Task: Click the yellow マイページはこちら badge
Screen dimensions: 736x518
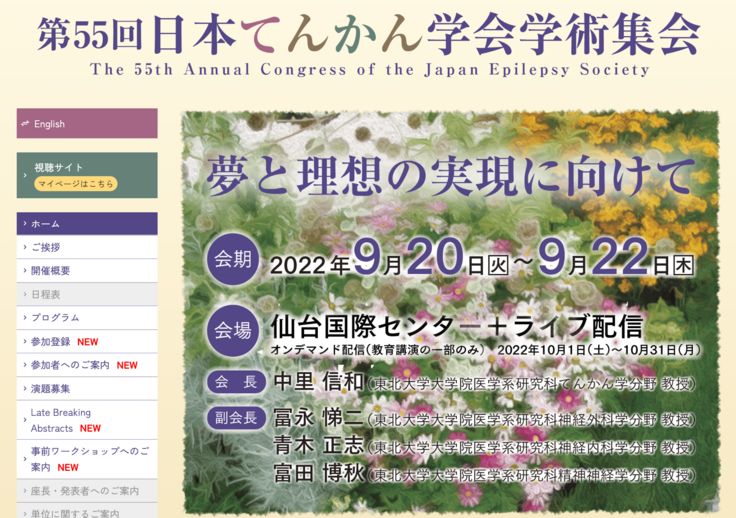Action: 76,184
